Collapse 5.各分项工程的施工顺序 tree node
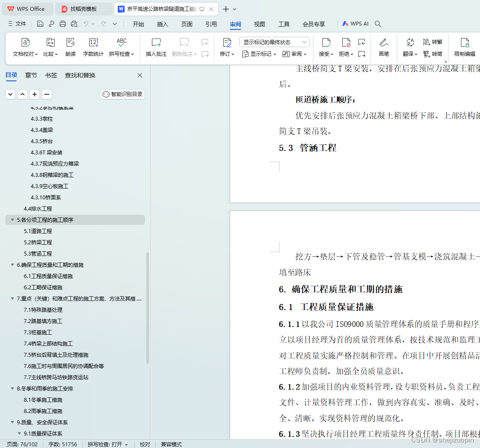Viewport: 480px width, 448px height. [12, 220]
